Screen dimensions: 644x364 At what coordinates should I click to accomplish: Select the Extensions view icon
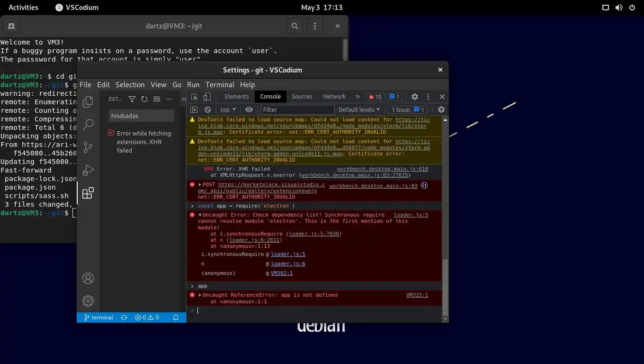point(88,193)
